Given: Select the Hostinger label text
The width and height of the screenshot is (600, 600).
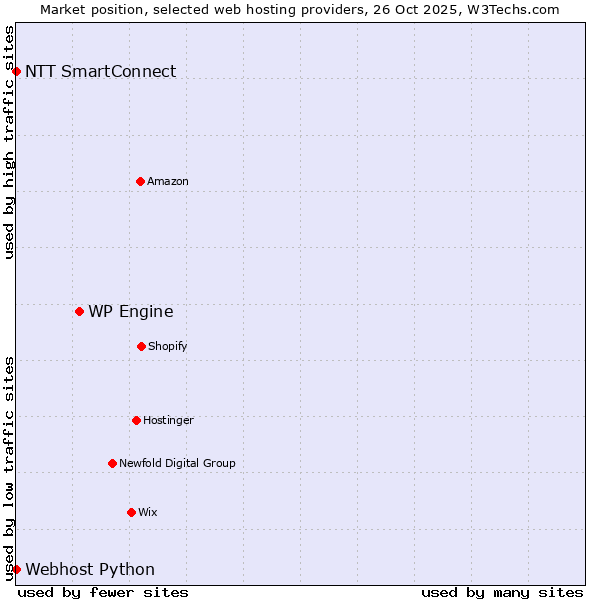Looking at the screenshot, I should [x=168, y=420].
